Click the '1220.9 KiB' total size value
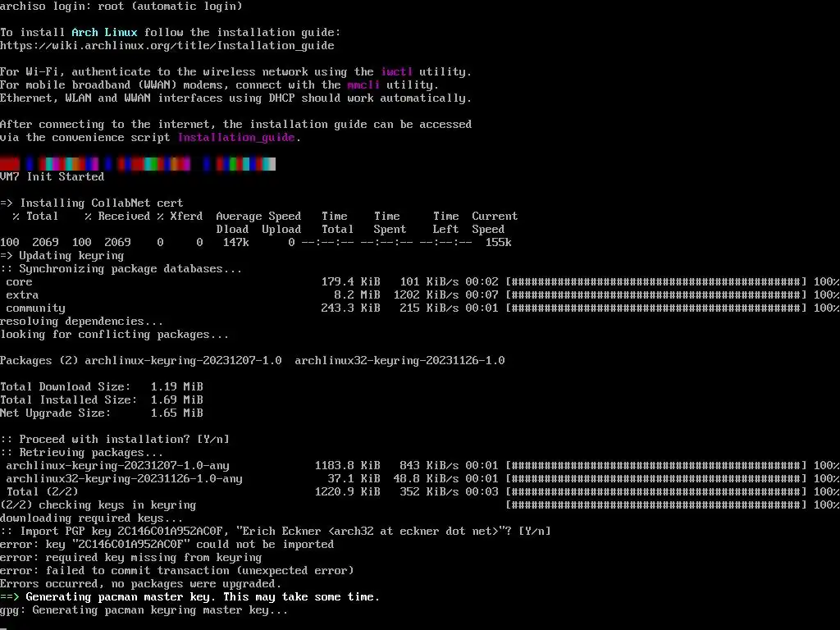 tap(347, 492)
